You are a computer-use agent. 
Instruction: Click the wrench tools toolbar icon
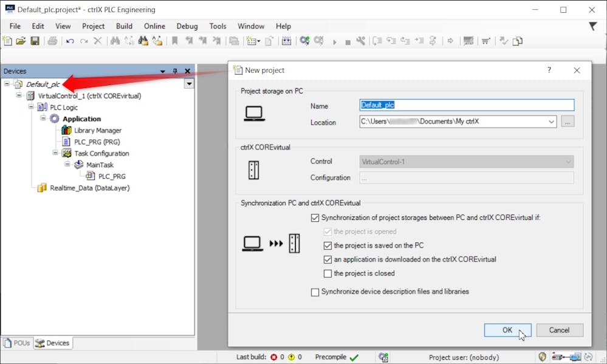(360, 41)
